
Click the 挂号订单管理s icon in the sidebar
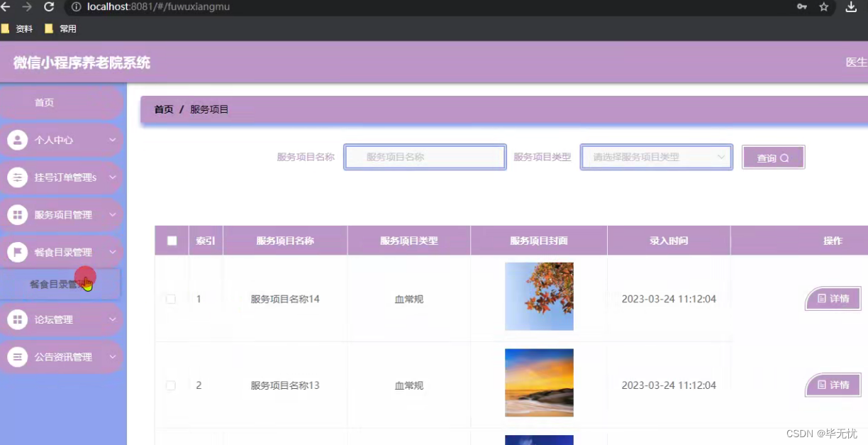point(16,177)
